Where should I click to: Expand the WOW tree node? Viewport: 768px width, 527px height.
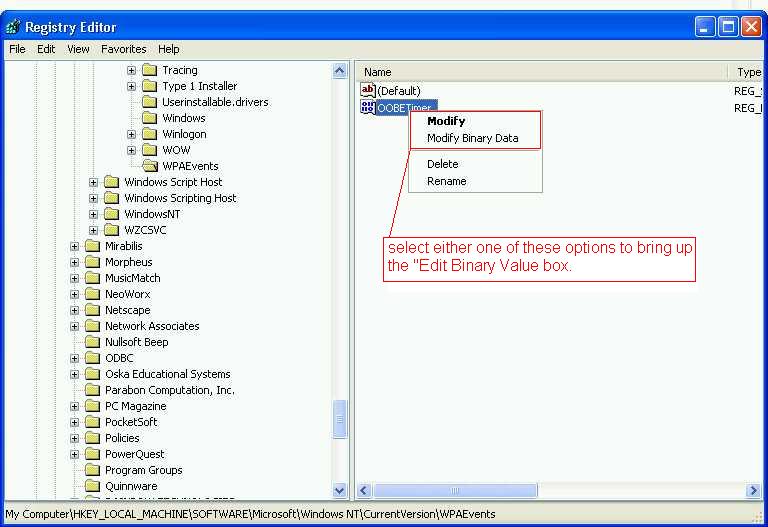coord(131,150)
